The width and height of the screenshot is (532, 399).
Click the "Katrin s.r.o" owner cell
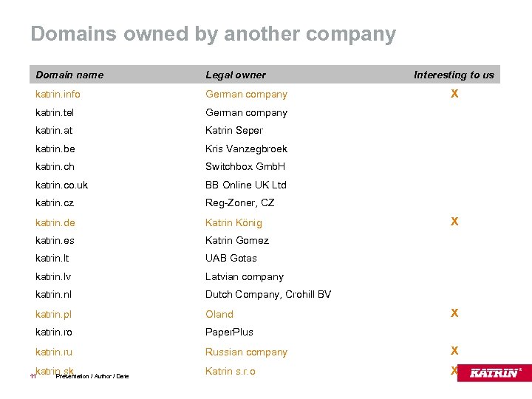pos(230,371)
